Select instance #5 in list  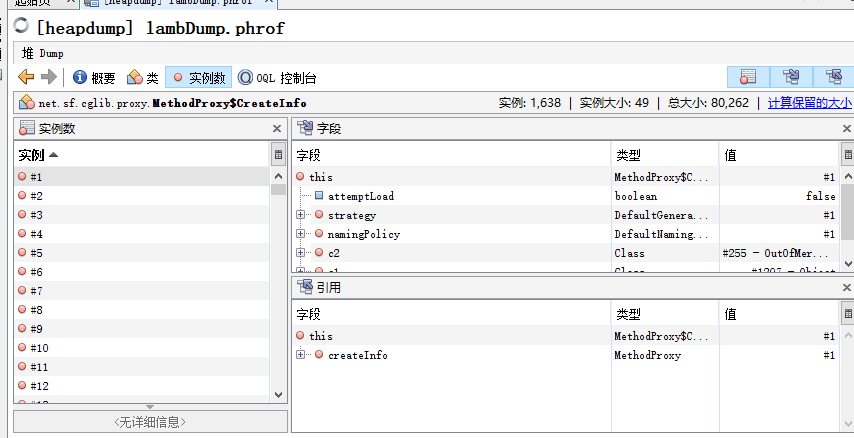(142, 253)
